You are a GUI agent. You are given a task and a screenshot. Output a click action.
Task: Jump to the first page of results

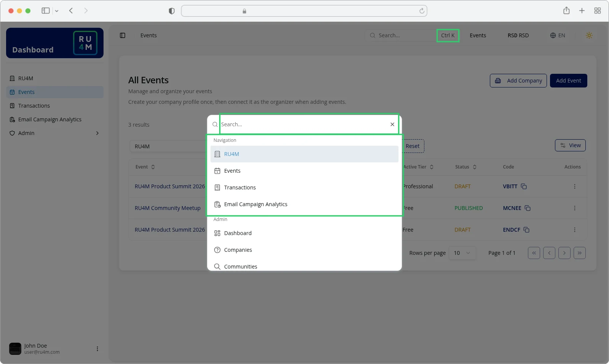tap(534, 253)
